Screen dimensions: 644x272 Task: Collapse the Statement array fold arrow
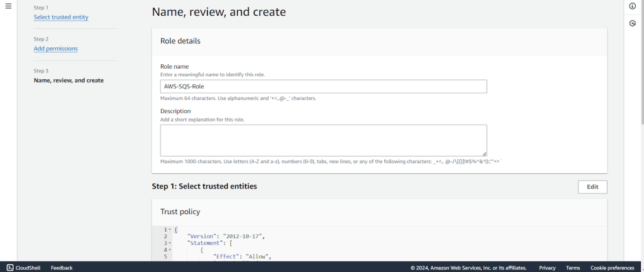[170, 243]
